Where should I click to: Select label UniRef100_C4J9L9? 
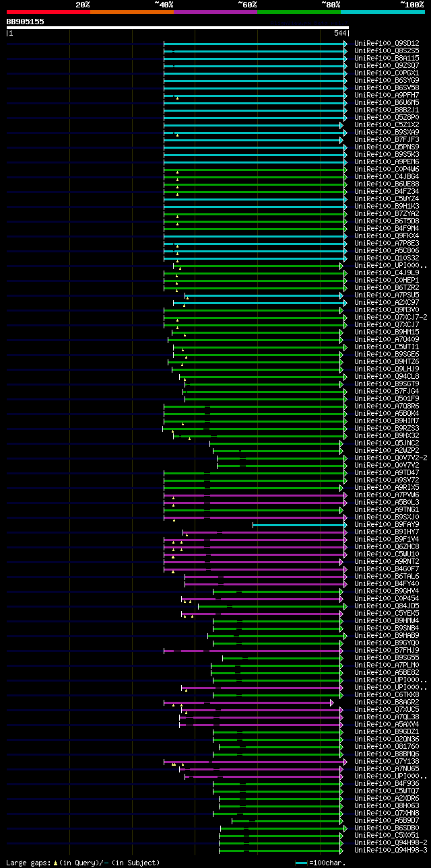pos(387,273)
